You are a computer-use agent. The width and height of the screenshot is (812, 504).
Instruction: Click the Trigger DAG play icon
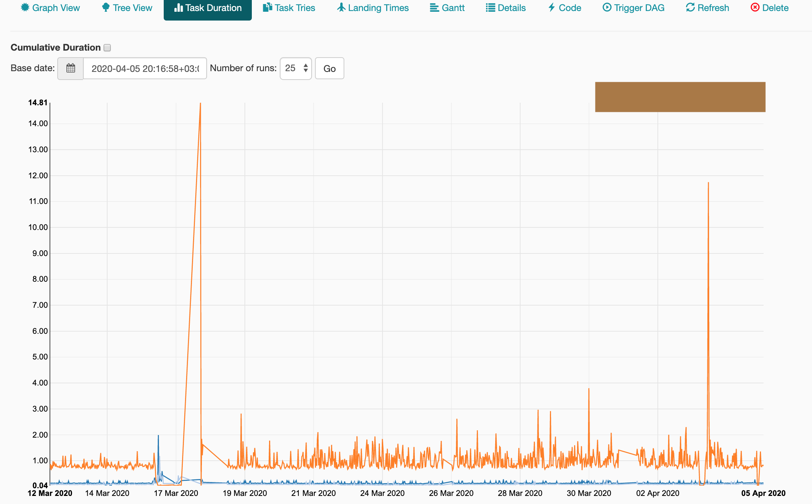pyautogui.click(x=607, y=7)
